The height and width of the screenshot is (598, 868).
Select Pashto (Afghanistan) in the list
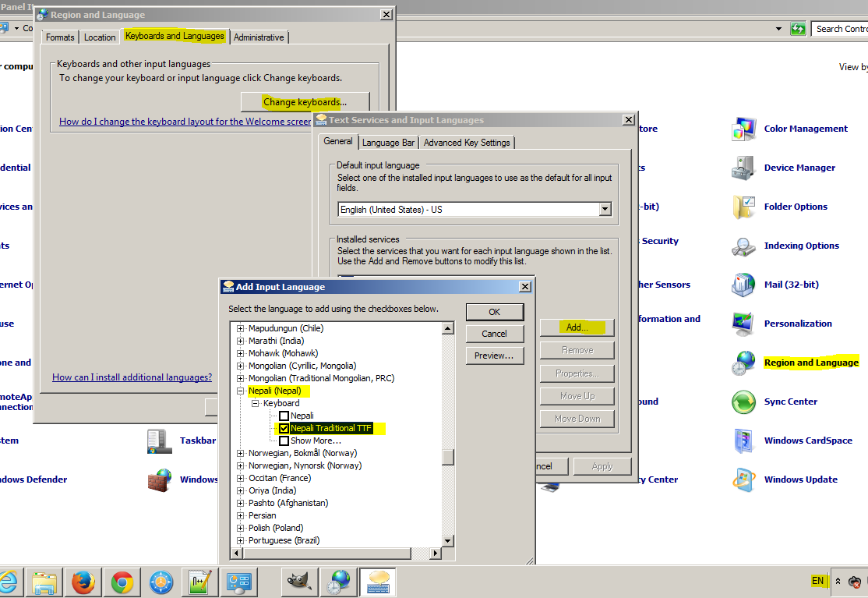pyautogui.click(x=288, y=504)
